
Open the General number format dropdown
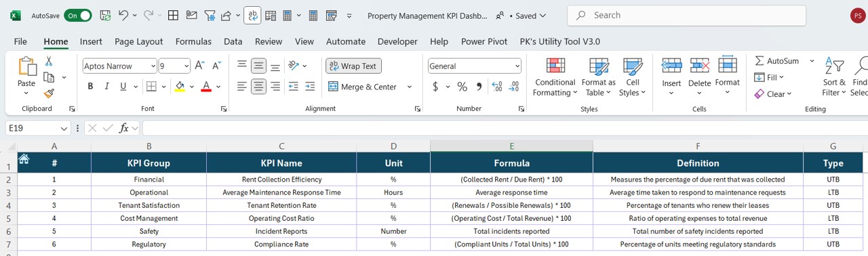517,66
